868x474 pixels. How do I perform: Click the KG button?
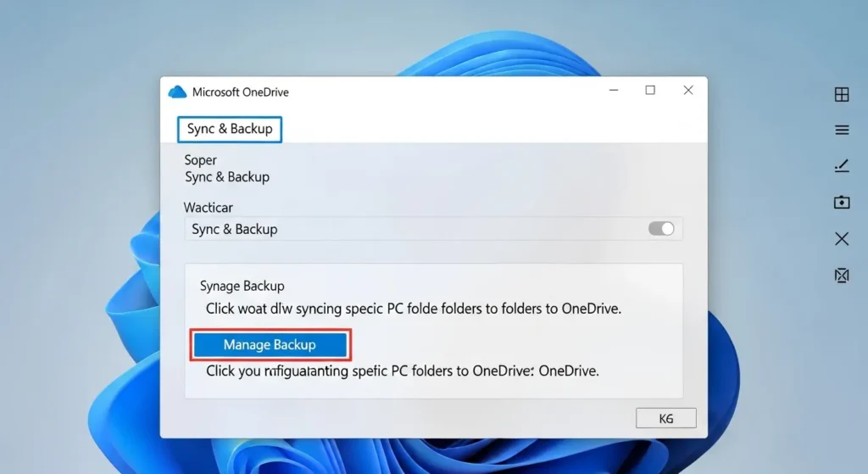click(x=666, y=419)
